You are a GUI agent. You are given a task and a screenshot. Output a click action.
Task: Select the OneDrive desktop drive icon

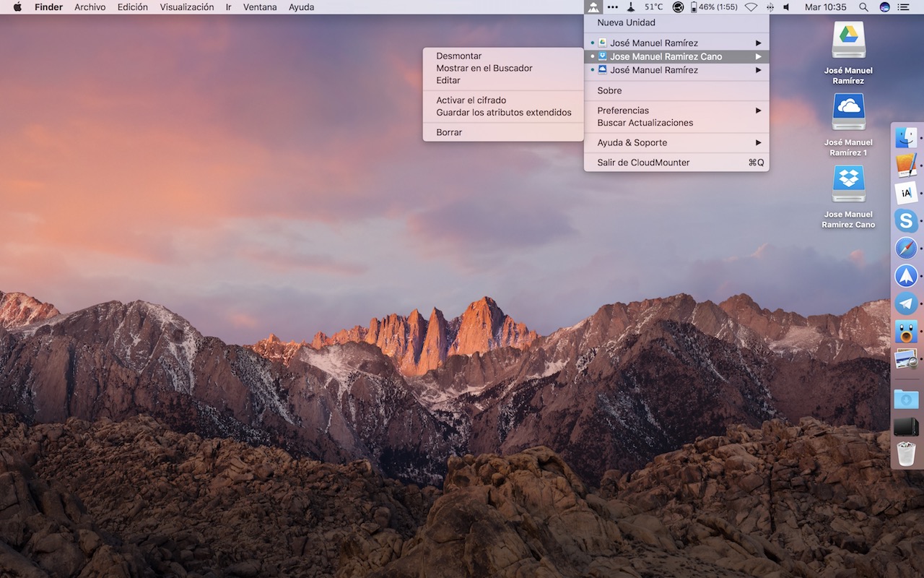[x=848, y=112]
